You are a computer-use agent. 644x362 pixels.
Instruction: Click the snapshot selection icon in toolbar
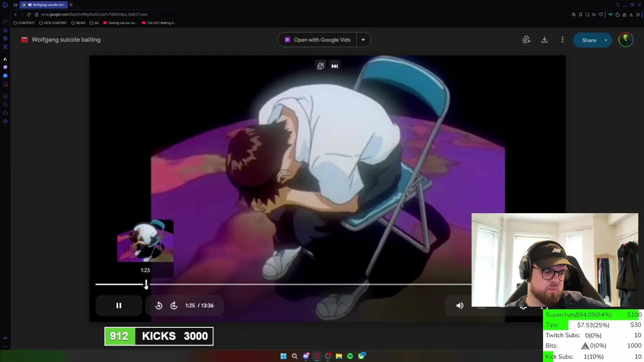tap(587, 15)
